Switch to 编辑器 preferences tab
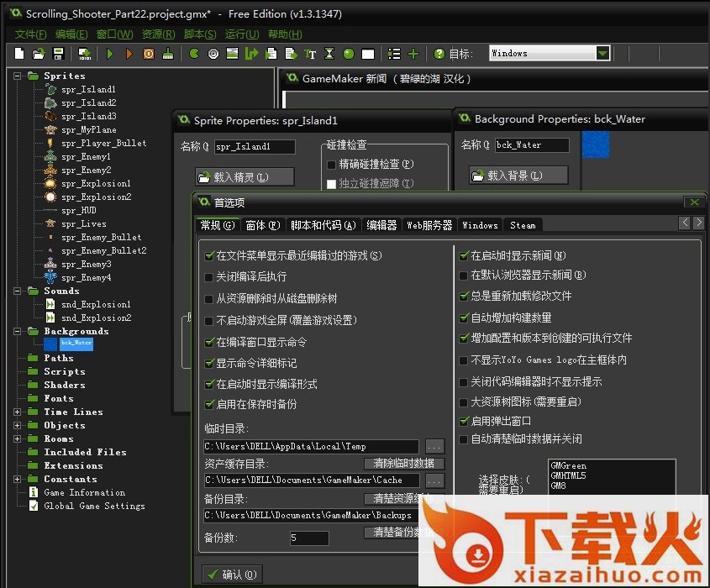Screen dimensions: 710x588 coord(381,225)
